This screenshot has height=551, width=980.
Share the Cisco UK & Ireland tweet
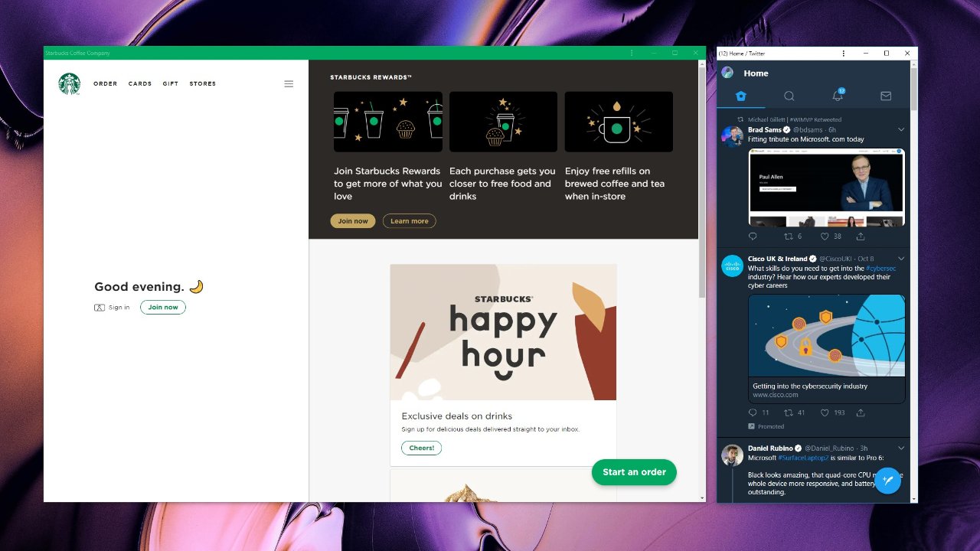861,412
